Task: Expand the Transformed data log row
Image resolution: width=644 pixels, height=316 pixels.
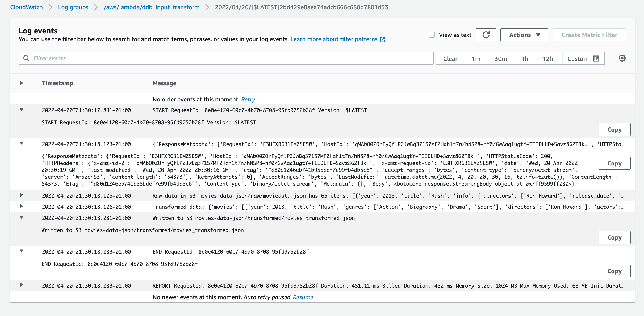Action: 22,206
